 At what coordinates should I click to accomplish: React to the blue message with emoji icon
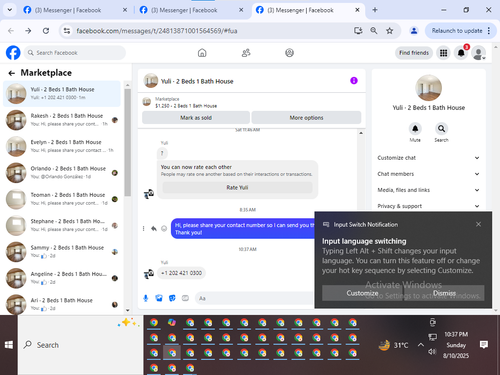click(x=164, y=228)
